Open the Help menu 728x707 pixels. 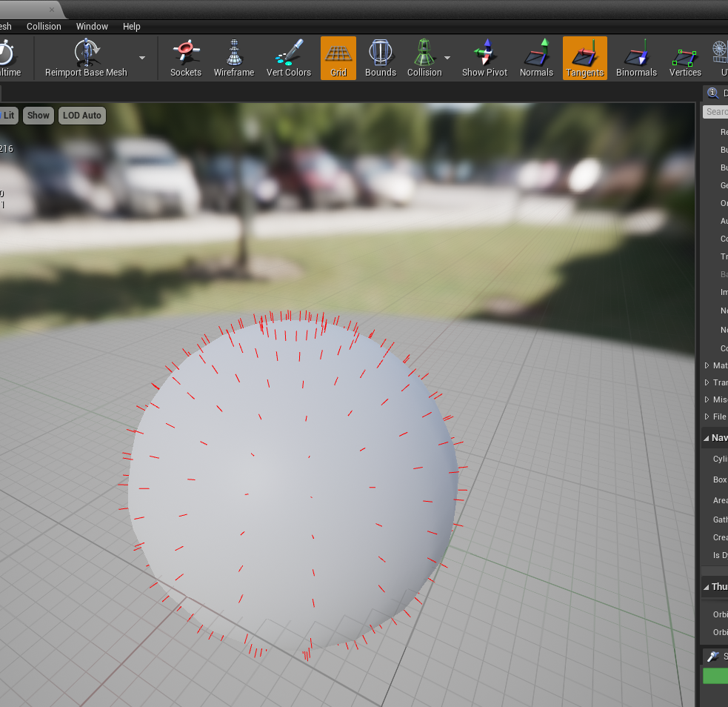(x=131, y=27)
